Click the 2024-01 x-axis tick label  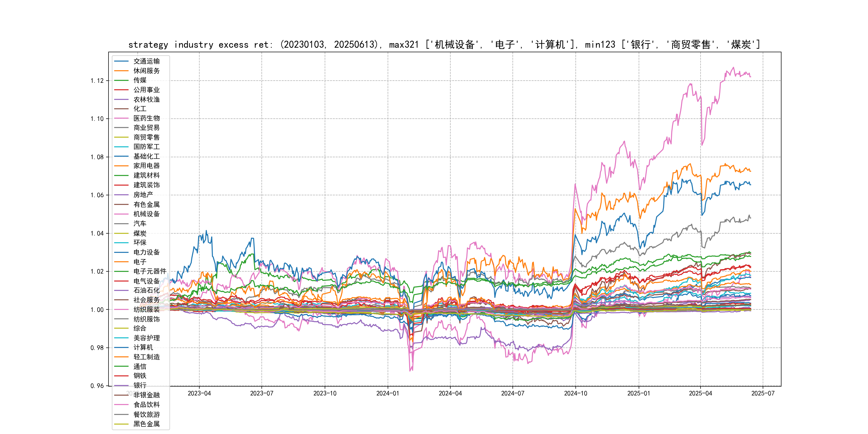[387, 393]
